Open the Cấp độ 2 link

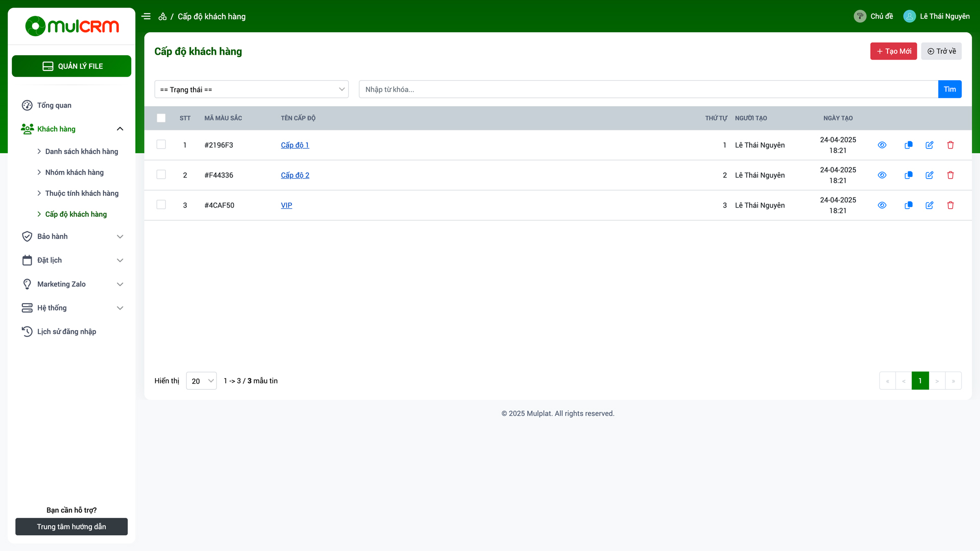coord(295,175)
